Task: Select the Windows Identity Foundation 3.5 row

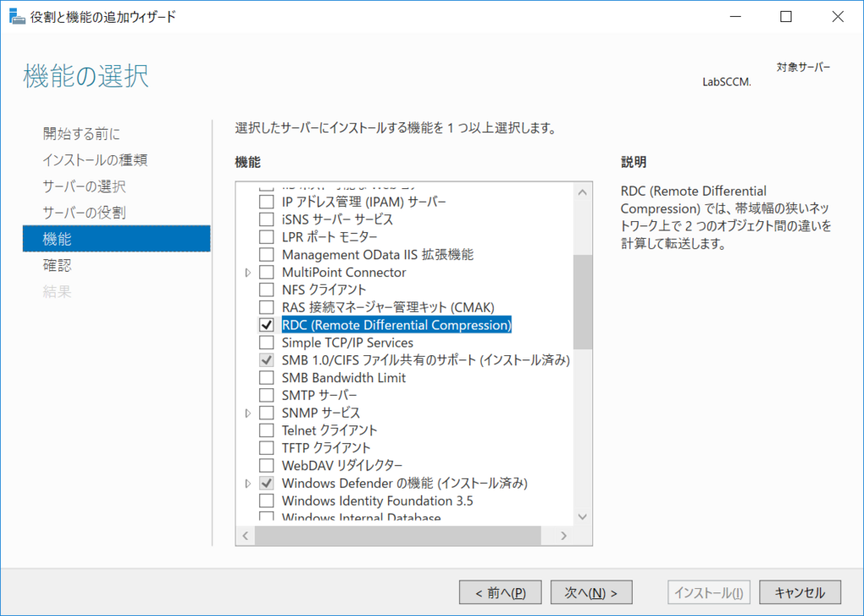Action: [377, 501]
